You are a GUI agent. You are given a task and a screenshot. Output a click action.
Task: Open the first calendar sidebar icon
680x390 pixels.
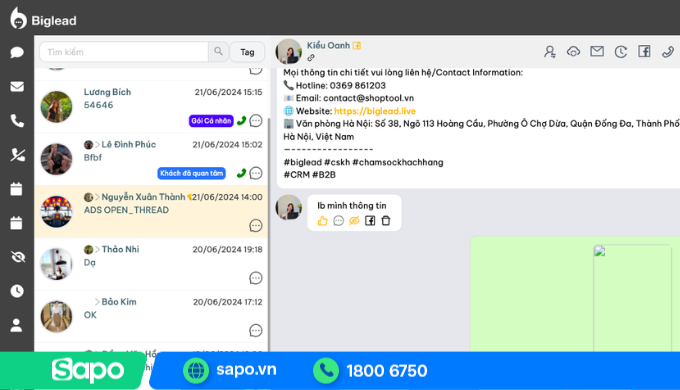[16, 189]
